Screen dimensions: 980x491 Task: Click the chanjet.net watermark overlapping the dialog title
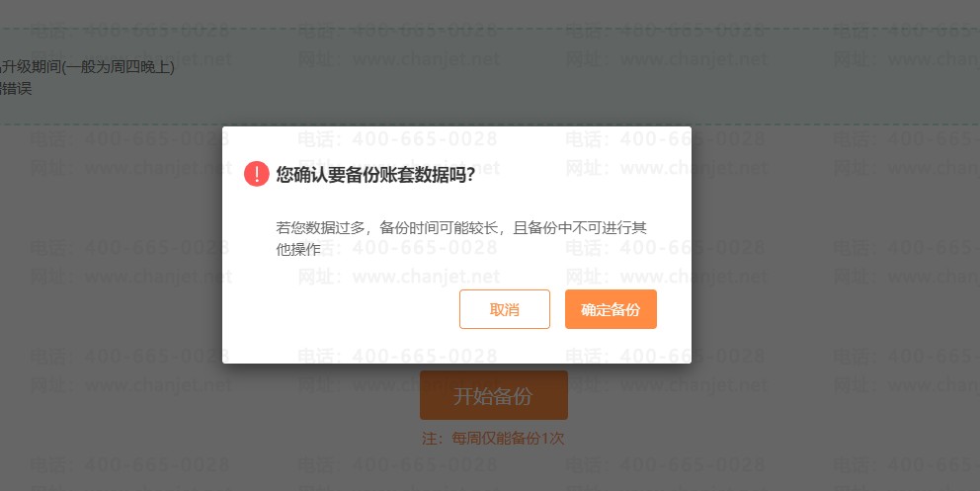[399, 168]
